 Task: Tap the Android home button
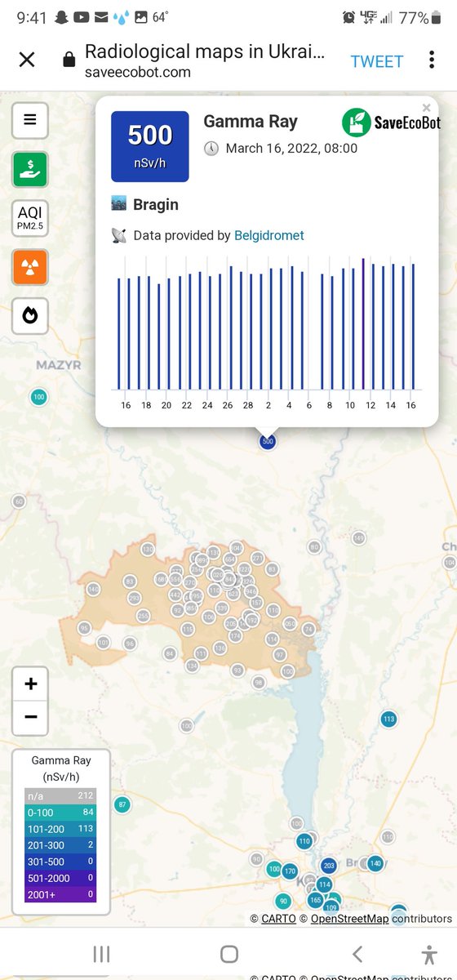coord(229,954)
